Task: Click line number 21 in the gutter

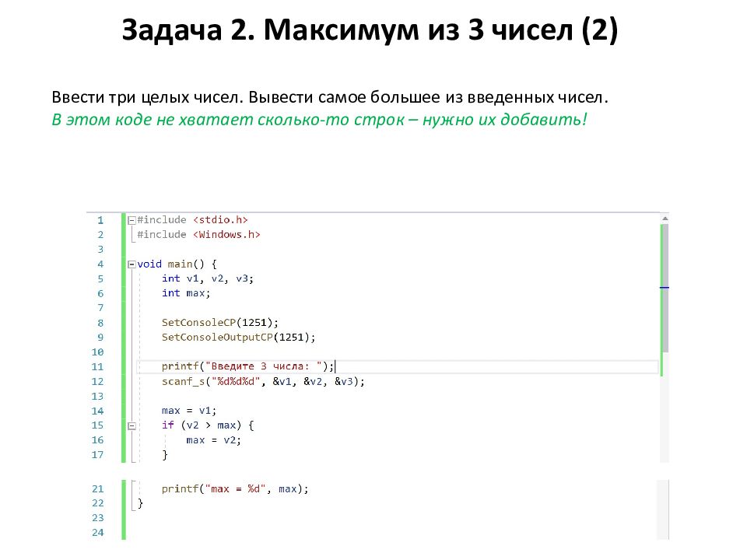Action: (98, 489)
